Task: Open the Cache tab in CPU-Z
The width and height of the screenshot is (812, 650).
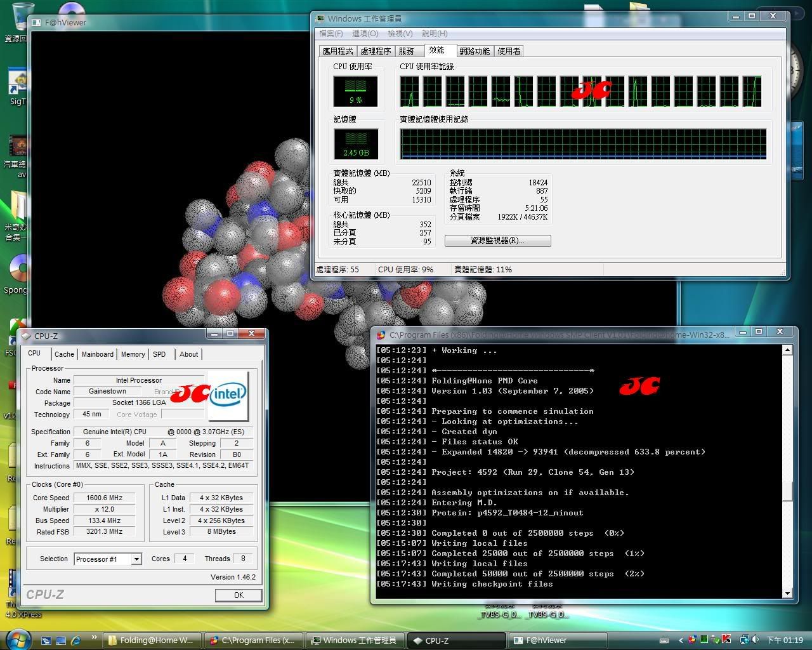Action: click(x=64, y=354)
